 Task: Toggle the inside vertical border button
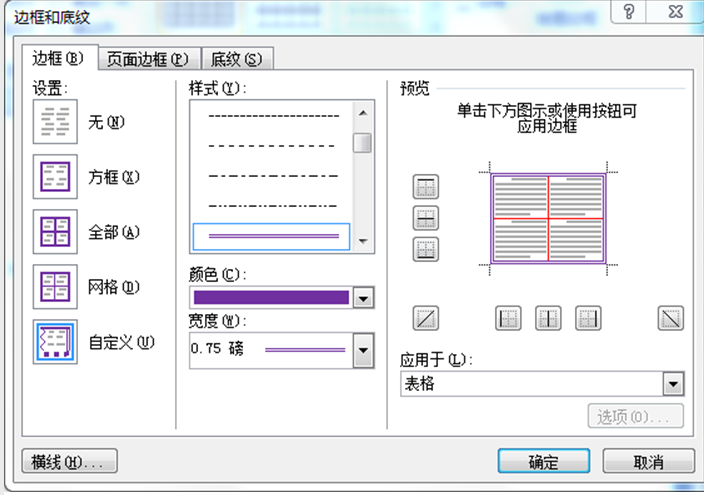click(x=548, y=319)
